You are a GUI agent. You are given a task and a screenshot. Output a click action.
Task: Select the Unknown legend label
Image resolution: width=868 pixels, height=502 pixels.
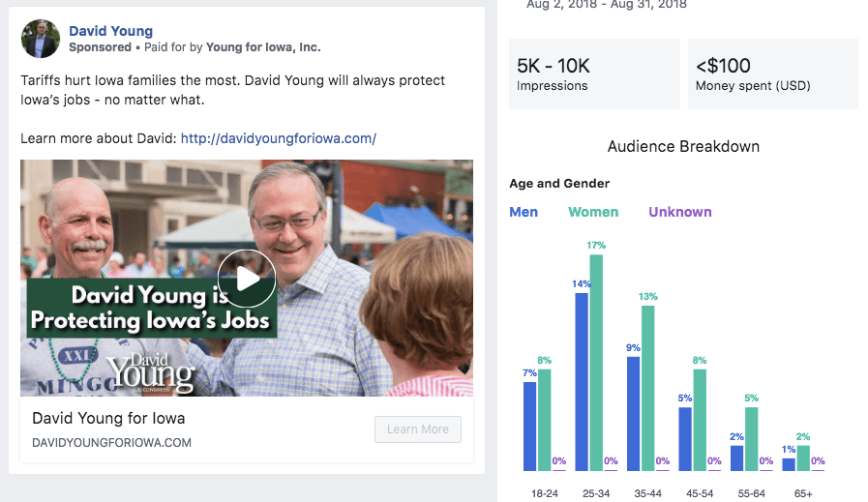(679, 212)
